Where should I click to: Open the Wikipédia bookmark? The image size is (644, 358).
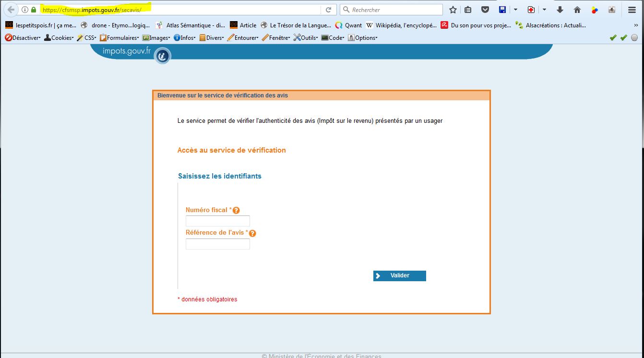401,25
